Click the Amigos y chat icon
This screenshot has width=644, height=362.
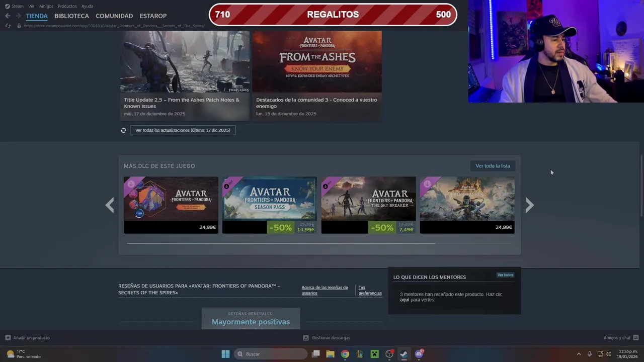click(x=636, y=338)
